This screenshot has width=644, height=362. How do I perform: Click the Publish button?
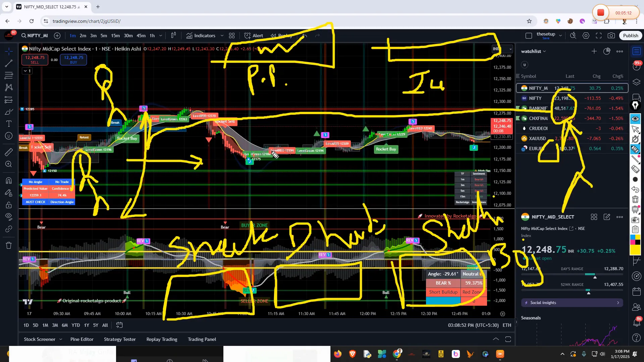point(631,36)
